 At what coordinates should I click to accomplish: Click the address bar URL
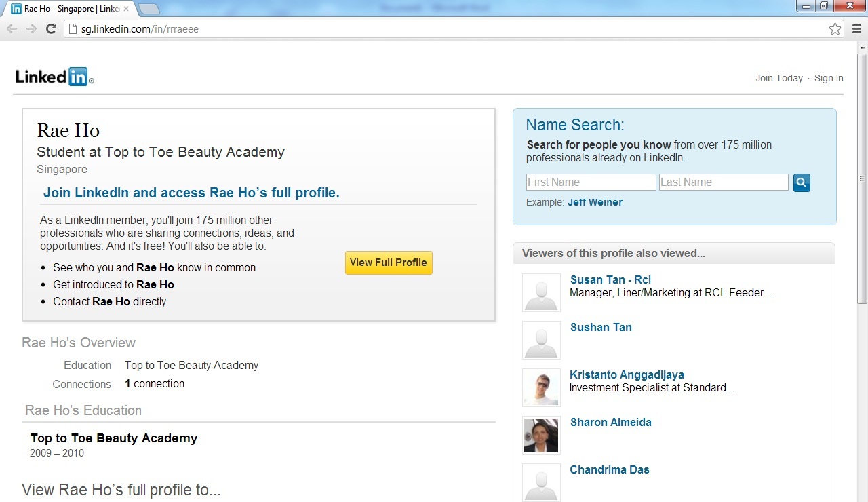click(140, 29)
